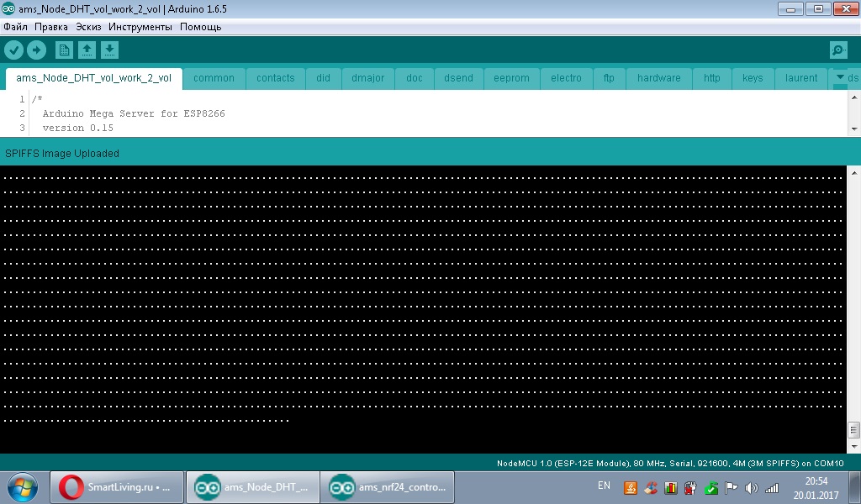The width and height of the screenshot is (861, 504).
Task: Switch to the contacts tab
Action: [x=275, y=78]
